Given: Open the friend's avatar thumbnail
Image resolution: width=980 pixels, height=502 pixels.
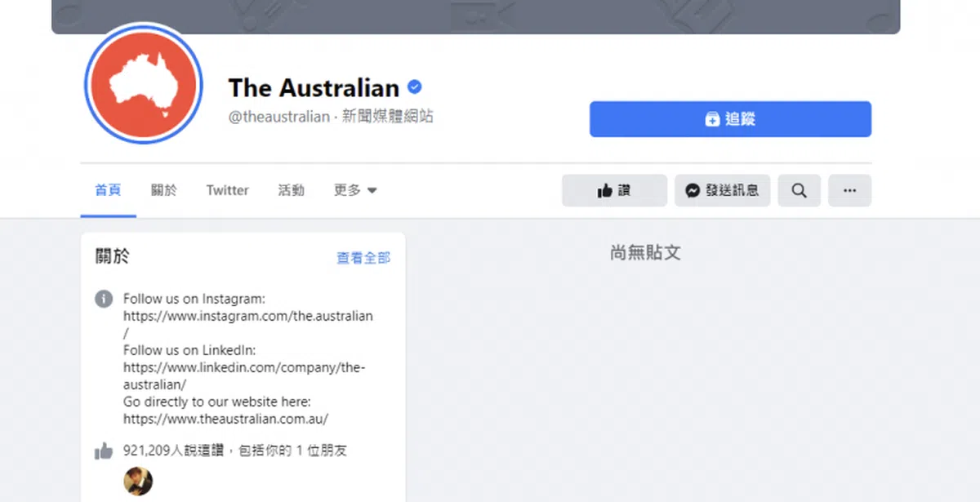Looking at the screenshot, I should [x=138, y=482].
